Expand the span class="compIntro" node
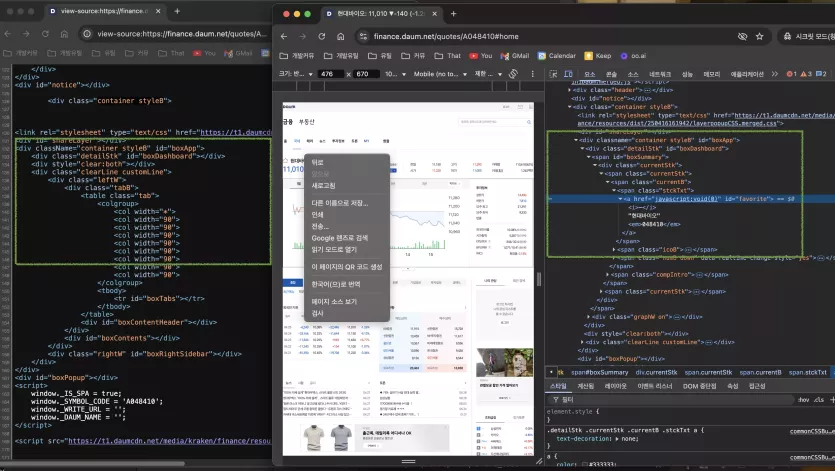The height and width of the screenshot is (471, 835). 607,275
